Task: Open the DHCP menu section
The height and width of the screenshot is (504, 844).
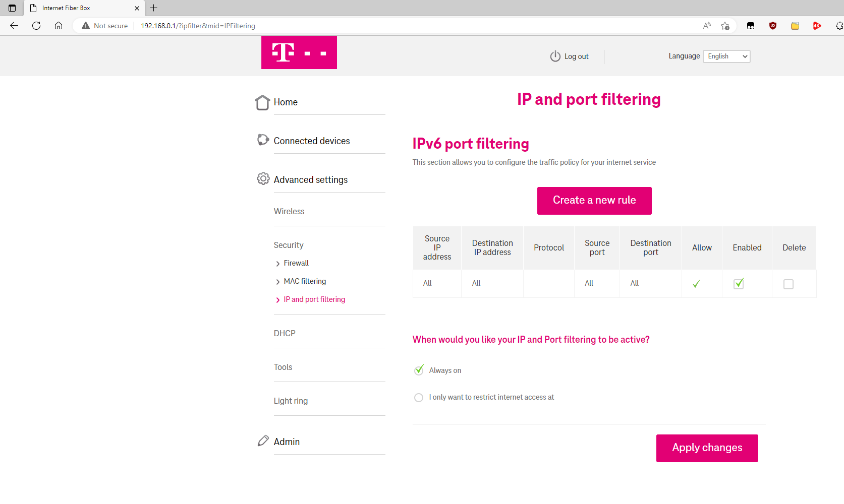Action: [285, 333]
